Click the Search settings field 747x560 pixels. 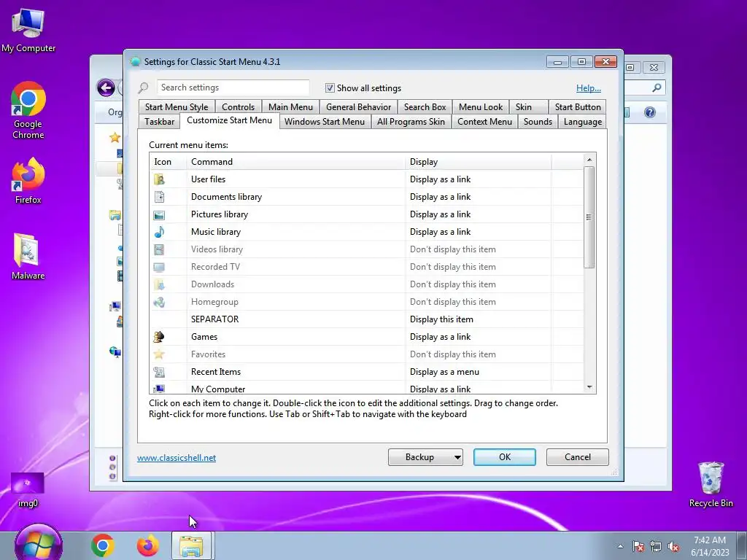[233, 87]
